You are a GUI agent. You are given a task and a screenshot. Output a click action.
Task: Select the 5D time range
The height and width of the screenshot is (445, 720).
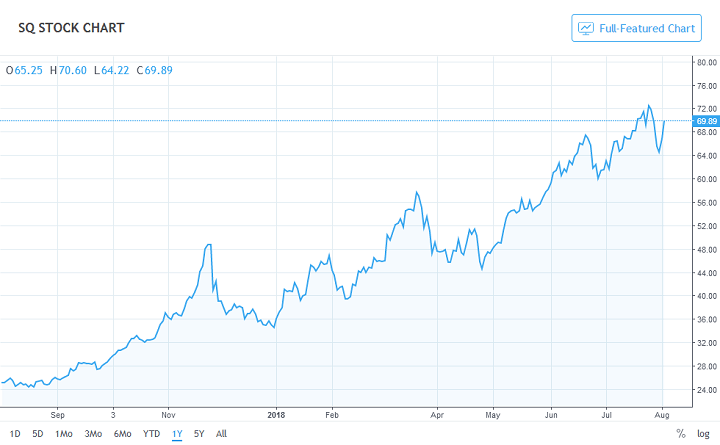[37, 434]
